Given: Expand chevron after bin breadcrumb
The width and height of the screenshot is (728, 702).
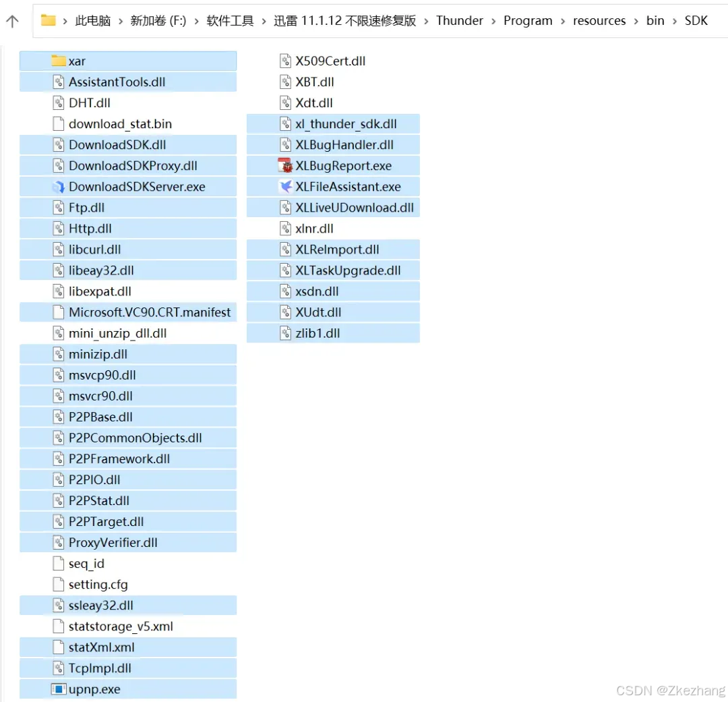Looking at the screenshot, I should 675,22.
